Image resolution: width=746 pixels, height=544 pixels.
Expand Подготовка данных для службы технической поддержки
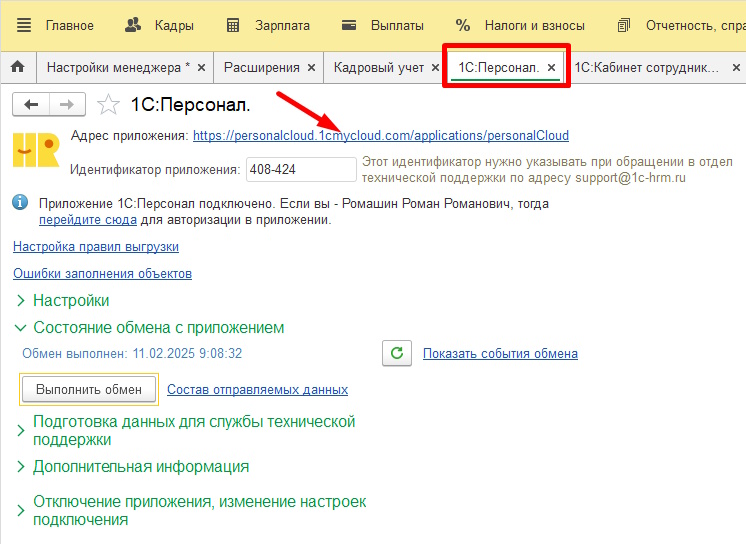[194, 430]
